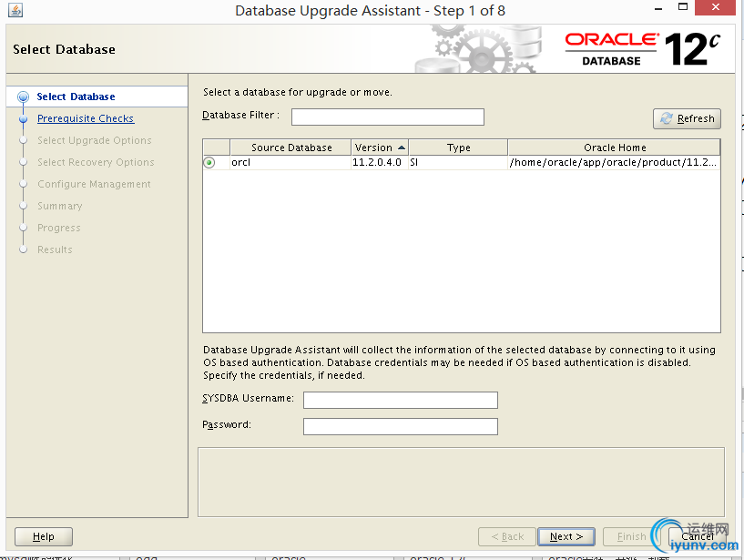Click the Cancel button
The width and height of the screenshot is (744, 560).
(698, 536)
